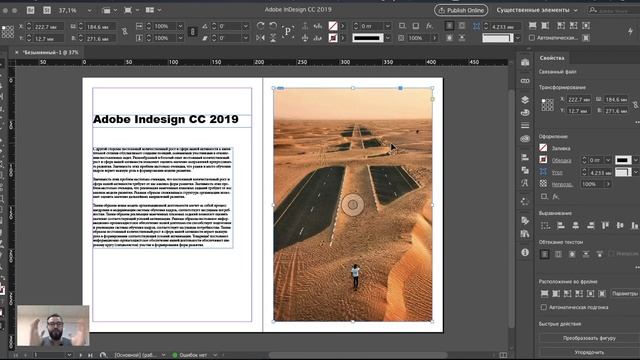This screenshot has width=640, height=360.
Task: Click the black stroke style preview
Action: pyautogui.click(x=367, y=38)
